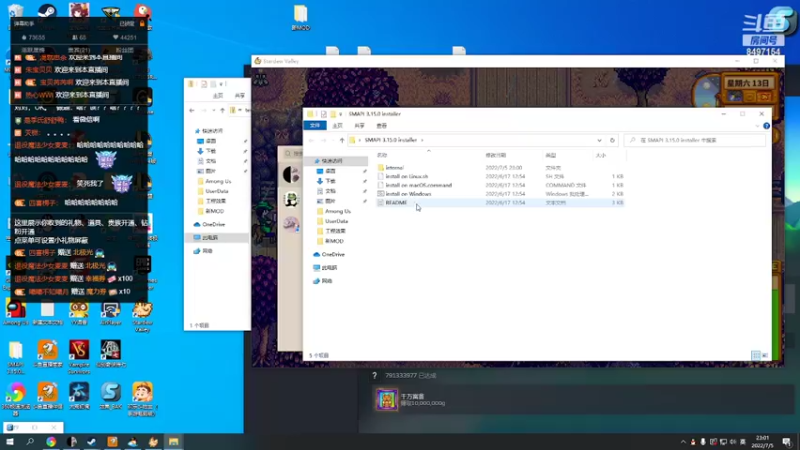Open the Vampire Survivors desktop shortcut
The height and width of the screenshot is (450, 800).
[x=79, y=356]
